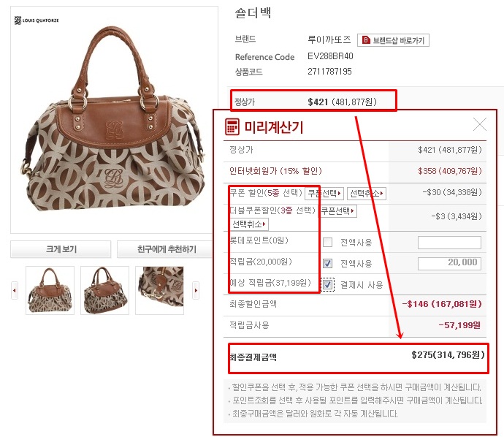504x437 pixels.
Task: Enable 롯데포인트 전액사용 checkbox
Action: pos(327,242)
